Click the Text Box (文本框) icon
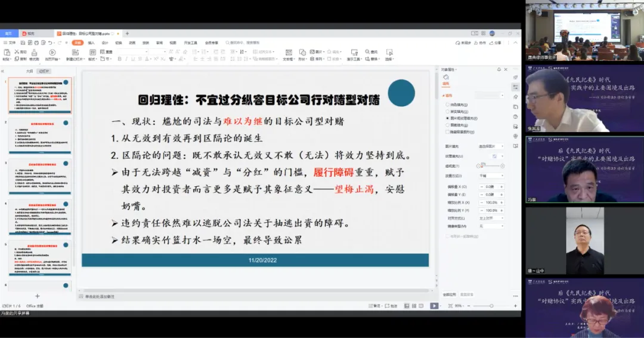The image size is (644, 338). coord(289,52)
